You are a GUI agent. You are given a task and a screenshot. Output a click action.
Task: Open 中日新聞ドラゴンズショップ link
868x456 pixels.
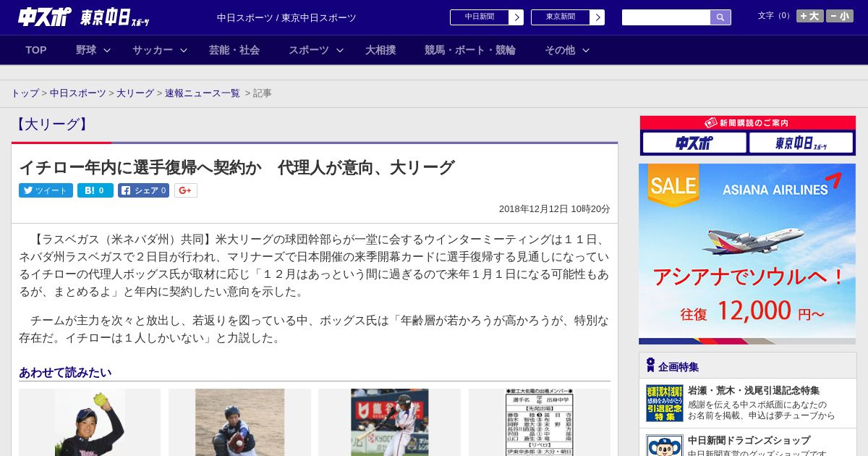(x=749, y=440)
